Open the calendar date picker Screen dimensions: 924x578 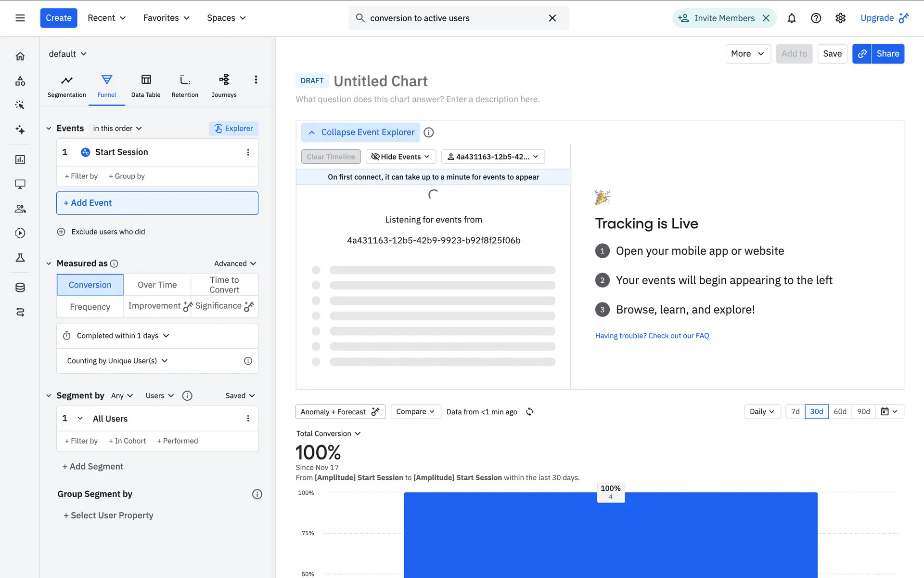pos(889,412)
